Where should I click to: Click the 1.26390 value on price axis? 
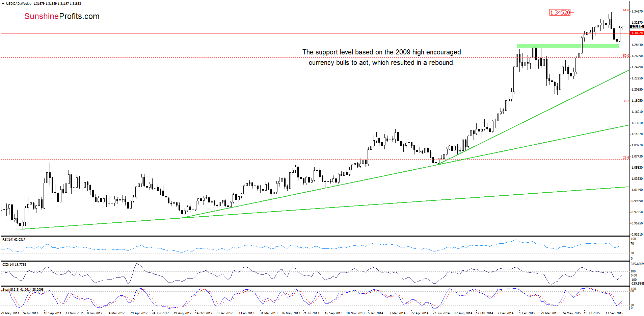coord(637,56)
